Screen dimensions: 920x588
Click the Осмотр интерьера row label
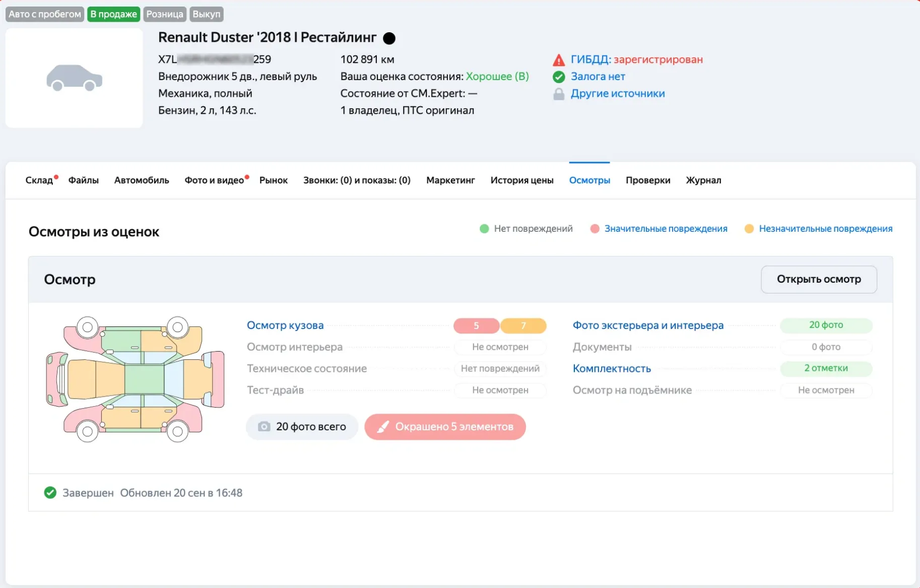295,347
